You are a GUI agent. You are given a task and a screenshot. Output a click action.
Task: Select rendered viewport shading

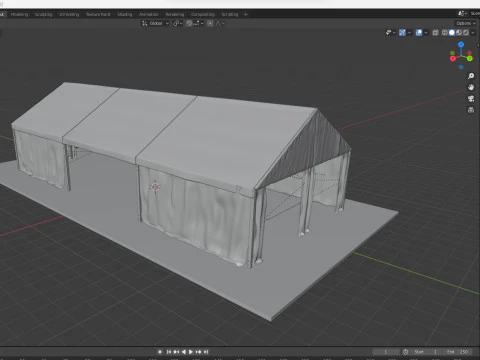pos(466,32)
